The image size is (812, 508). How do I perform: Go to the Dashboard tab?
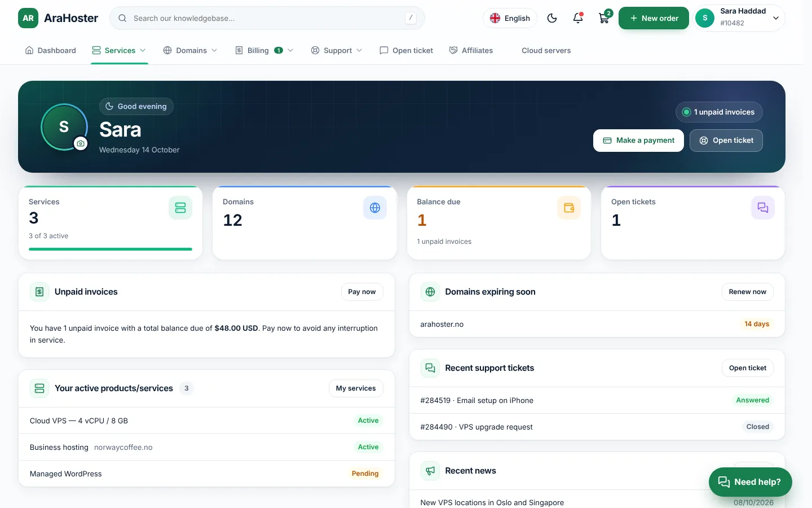51,50
